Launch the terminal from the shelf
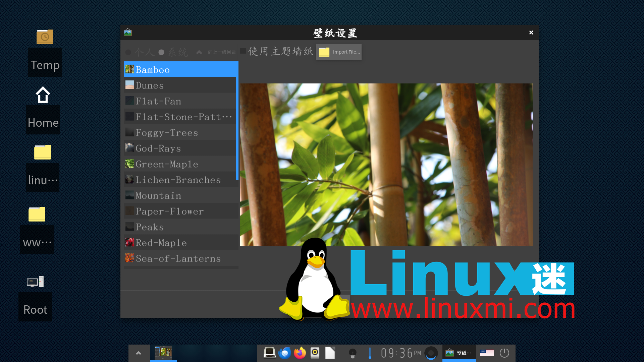644x362 pixels. [x=270, y=353]
